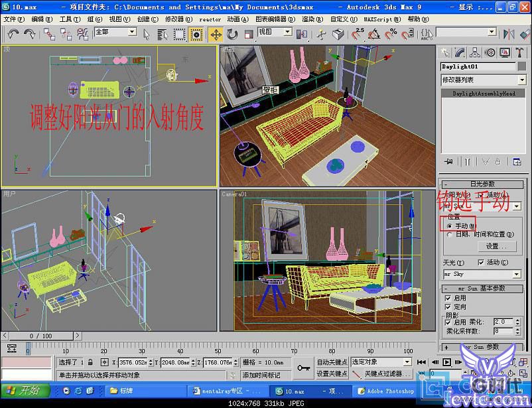Toggle the Window/Crossing selection icon
The image size is (532, 408).
[x=196, y=34]
